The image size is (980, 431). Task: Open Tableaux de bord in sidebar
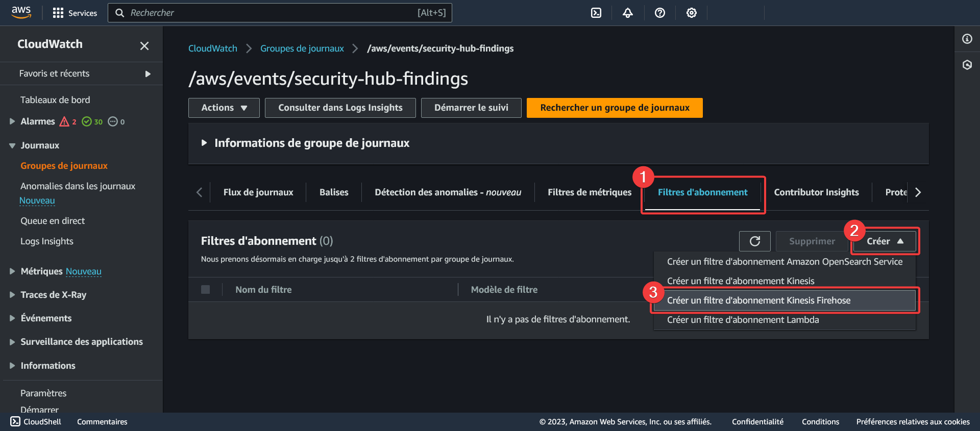coord(55,100)
